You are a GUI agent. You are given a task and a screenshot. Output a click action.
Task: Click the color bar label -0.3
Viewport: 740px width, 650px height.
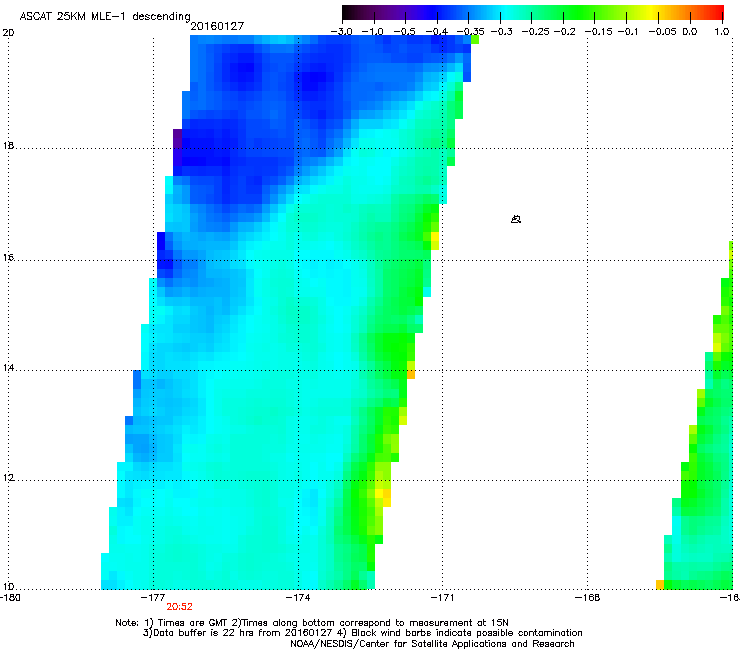502,32
